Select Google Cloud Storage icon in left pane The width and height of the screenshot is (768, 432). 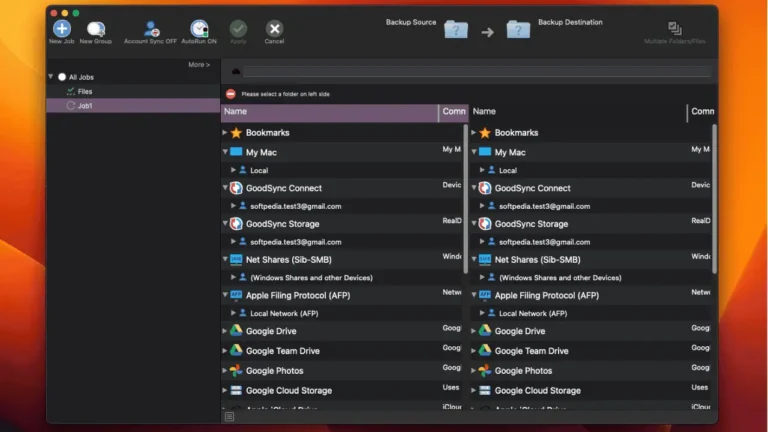[x=236, y=390]
